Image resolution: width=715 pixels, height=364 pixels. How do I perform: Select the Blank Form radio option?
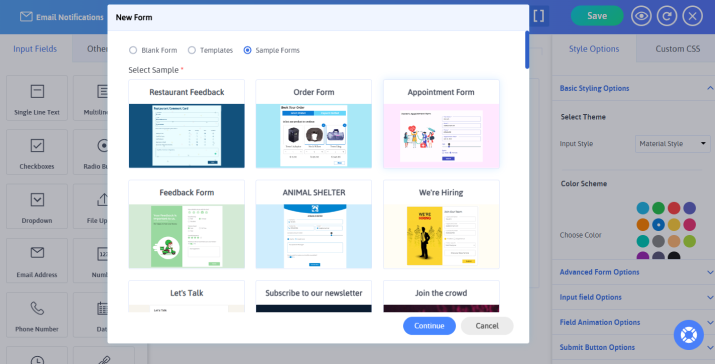coord(133,50)
